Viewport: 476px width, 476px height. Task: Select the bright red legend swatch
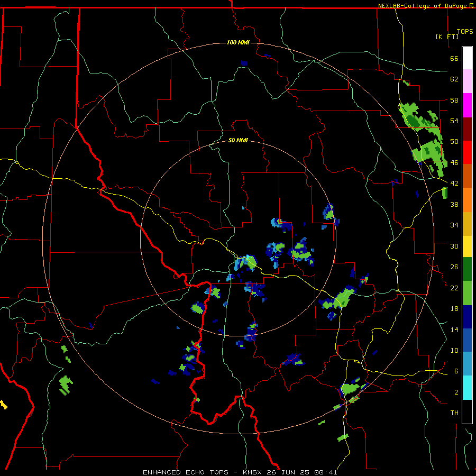point(467,152)
